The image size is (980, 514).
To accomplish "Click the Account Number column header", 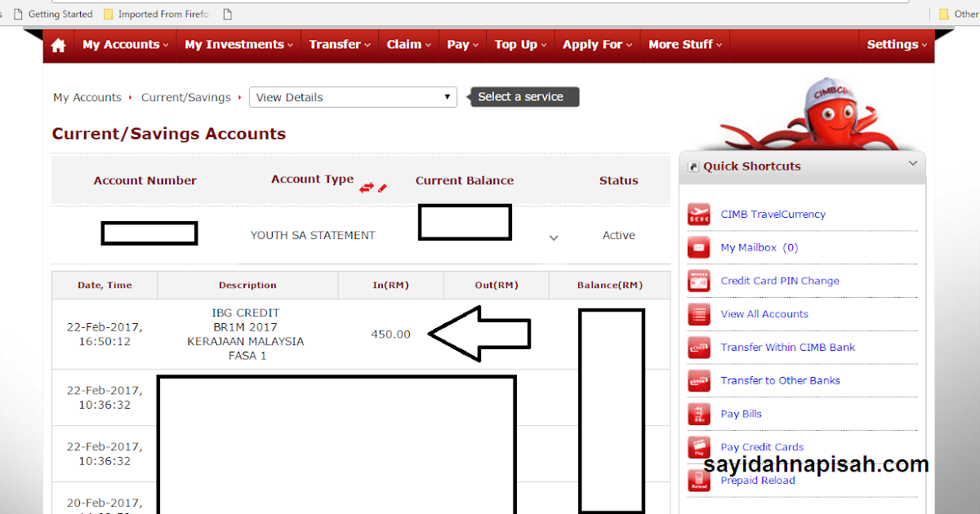I will pyautogui.click(x=145, y=180).
